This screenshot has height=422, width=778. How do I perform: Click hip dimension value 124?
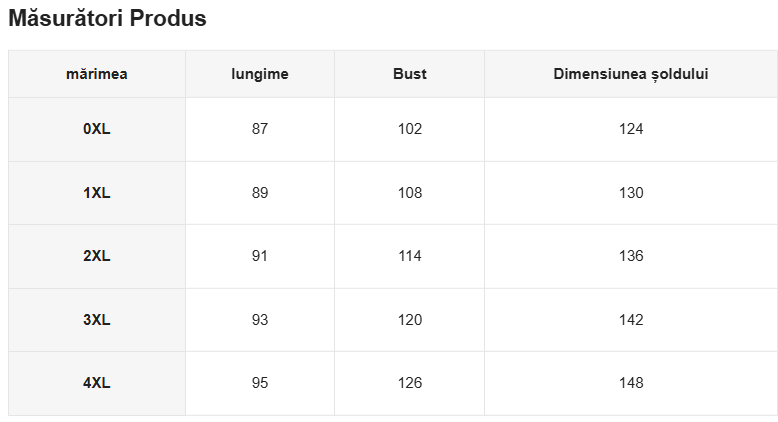(631, 129)
